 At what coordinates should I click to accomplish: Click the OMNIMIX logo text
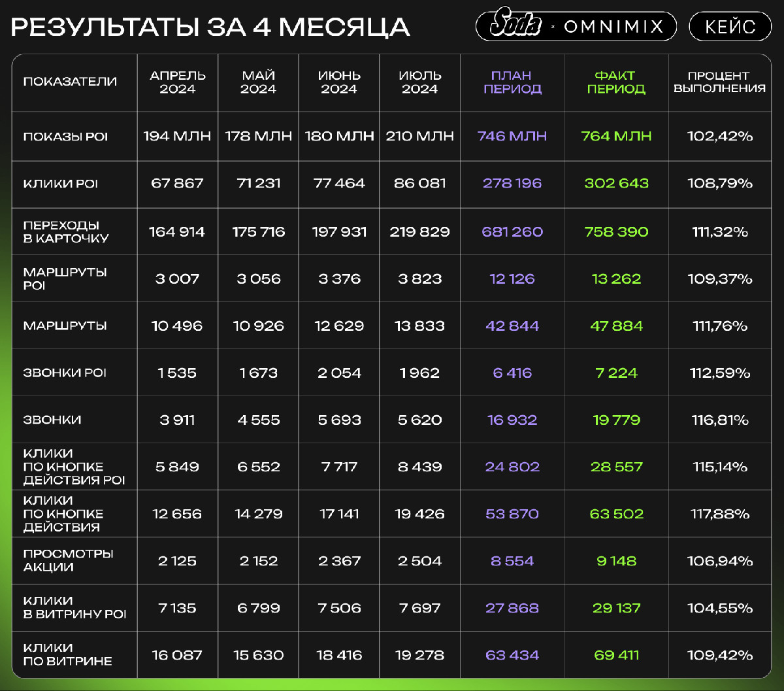[x=613, y=27]
